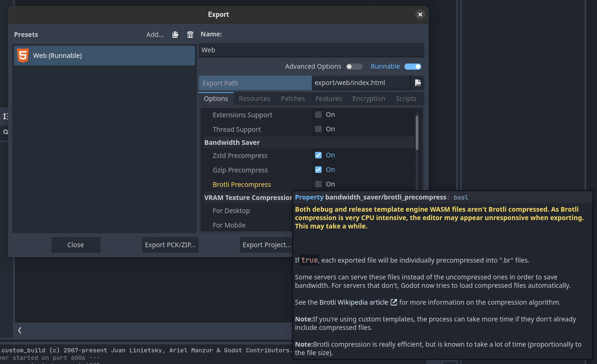The height and width of the screenshot is (364, 597).
Task: Click the Close button
Action: [x=76, y=245]
